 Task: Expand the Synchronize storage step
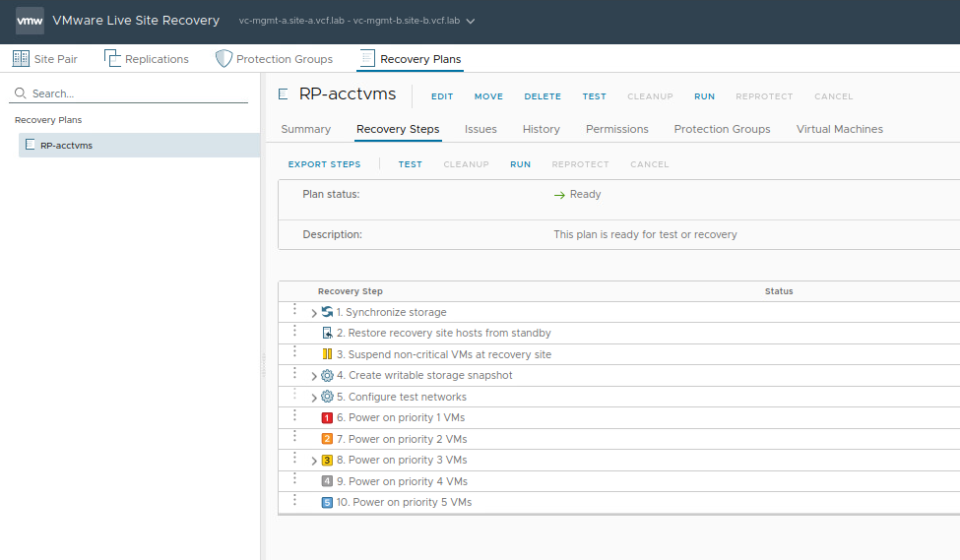[x=314, y=313]
